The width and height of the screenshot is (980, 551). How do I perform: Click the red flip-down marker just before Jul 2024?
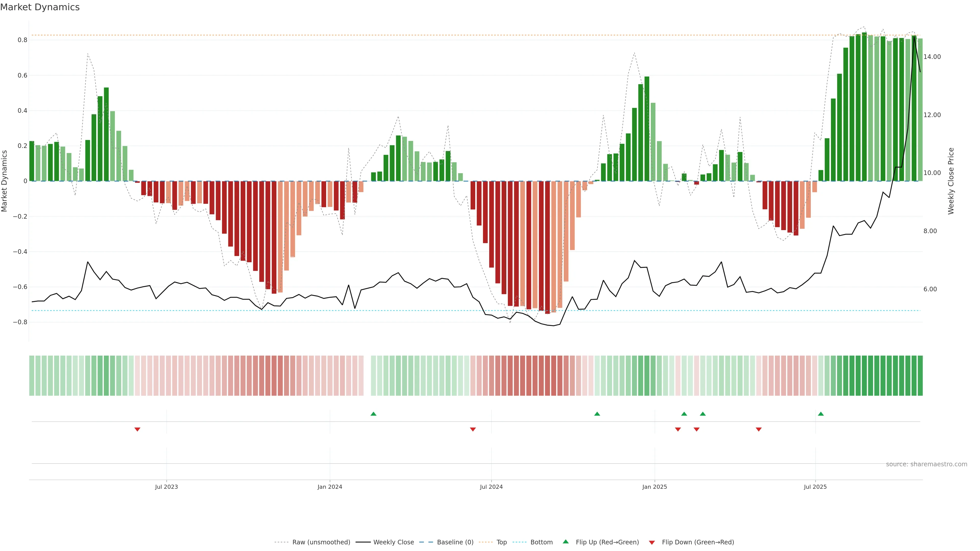[x=473, y=429]
